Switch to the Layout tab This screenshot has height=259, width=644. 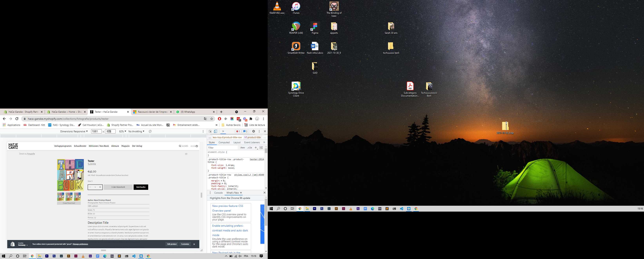pos(237,142)
